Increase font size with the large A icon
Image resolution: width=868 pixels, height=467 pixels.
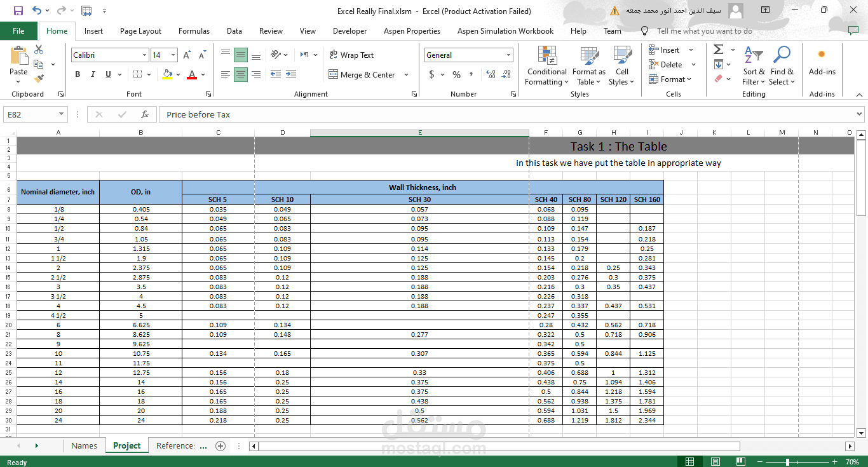point(187,55)
